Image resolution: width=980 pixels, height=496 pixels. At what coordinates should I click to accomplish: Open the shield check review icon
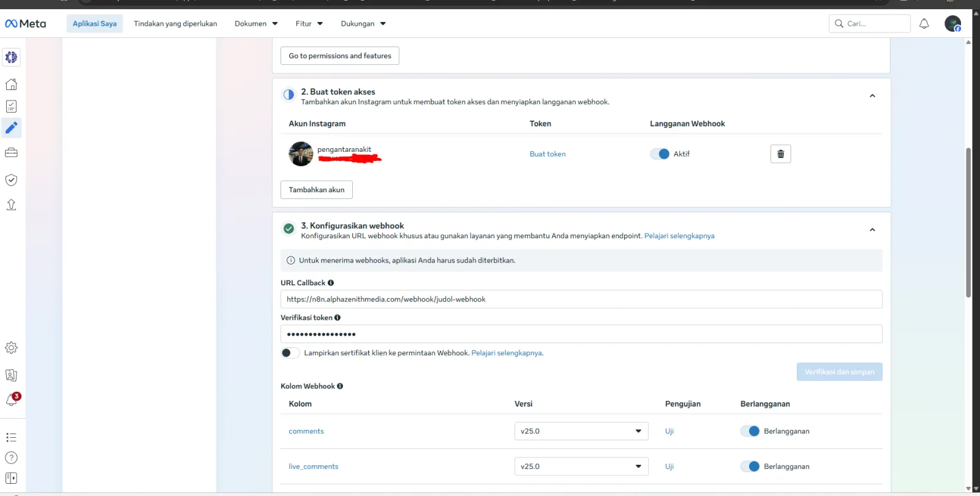(x=11, y=179)
